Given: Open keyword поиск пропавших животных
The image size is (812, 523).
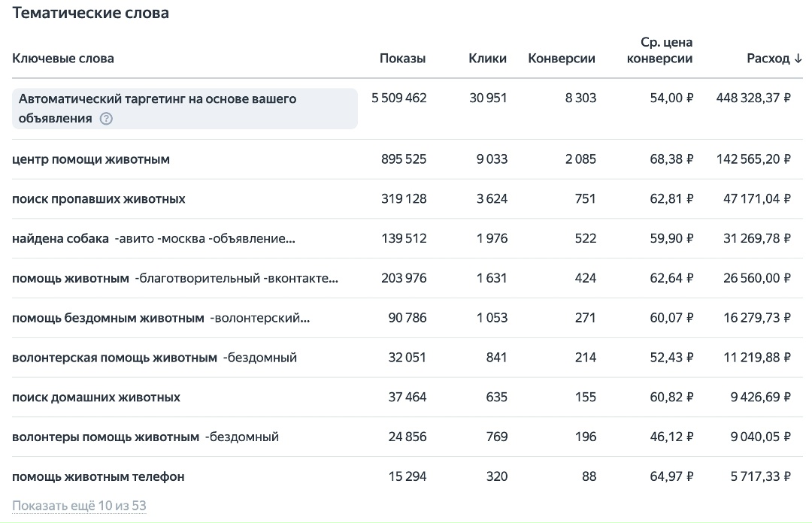Looking at the screenshot, I should click(98, 199).
